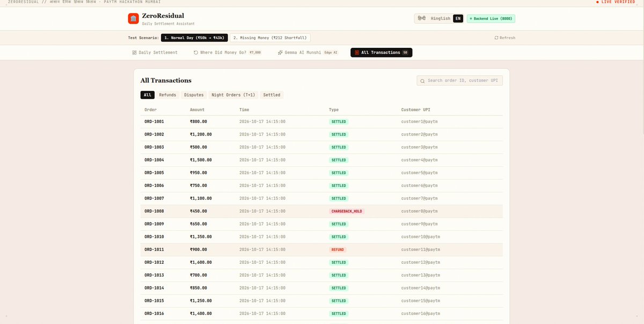Click the timestamp on ORD-1006 row
Image resolution: width=644 pixels, height=324 pixels.
click(x=262, y=185)
